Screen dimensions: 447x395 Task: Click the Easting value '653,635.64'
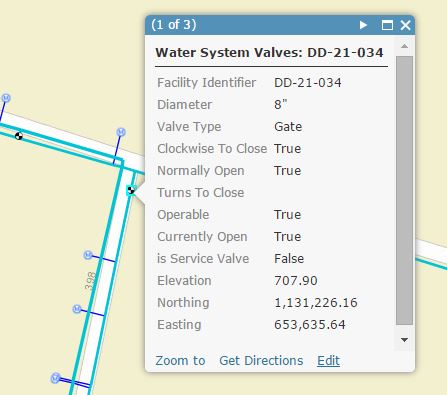point(310,325)
